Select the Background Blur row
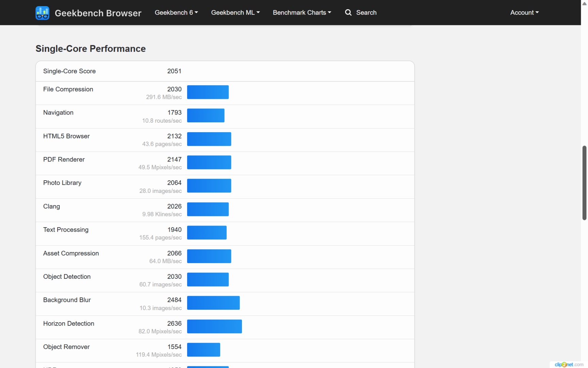Viewport: 588px width, 368px height. click(x=225, y=304)
